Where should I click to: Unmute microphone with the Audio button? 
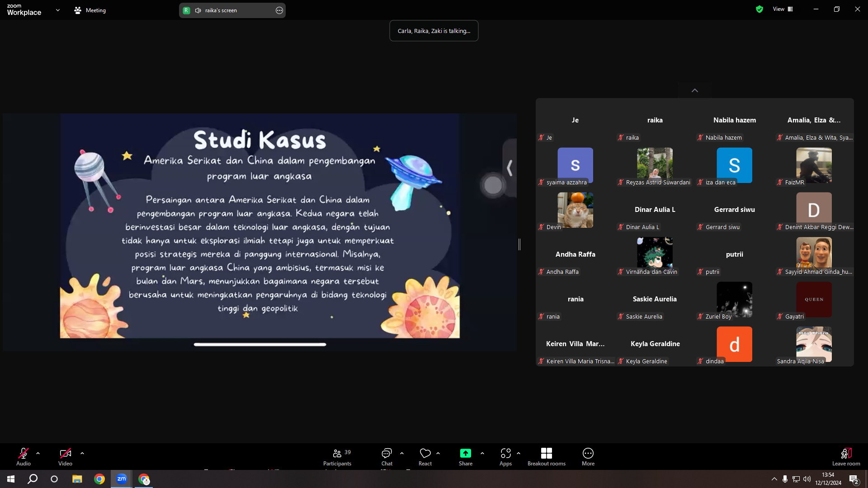[24, 456]
